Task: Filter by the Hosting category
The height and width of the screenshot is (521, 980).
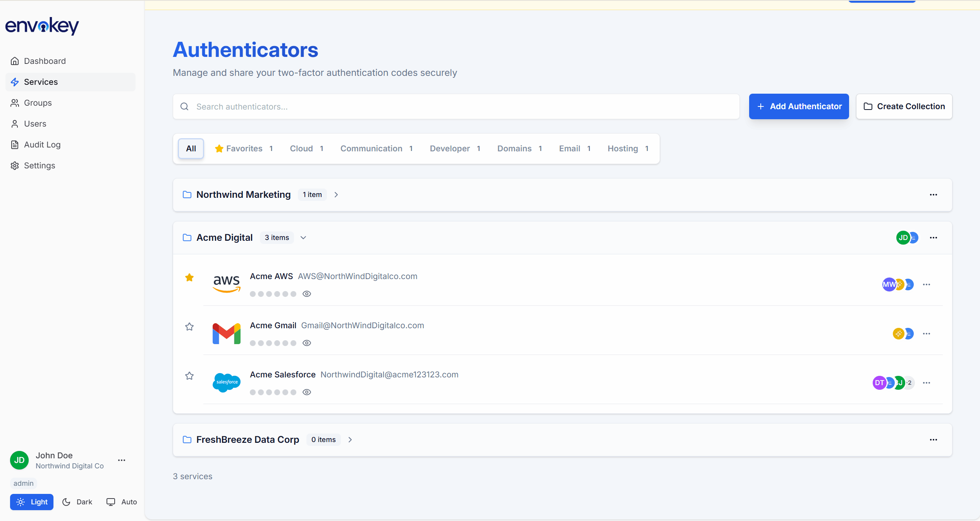Action: [628, 149]
